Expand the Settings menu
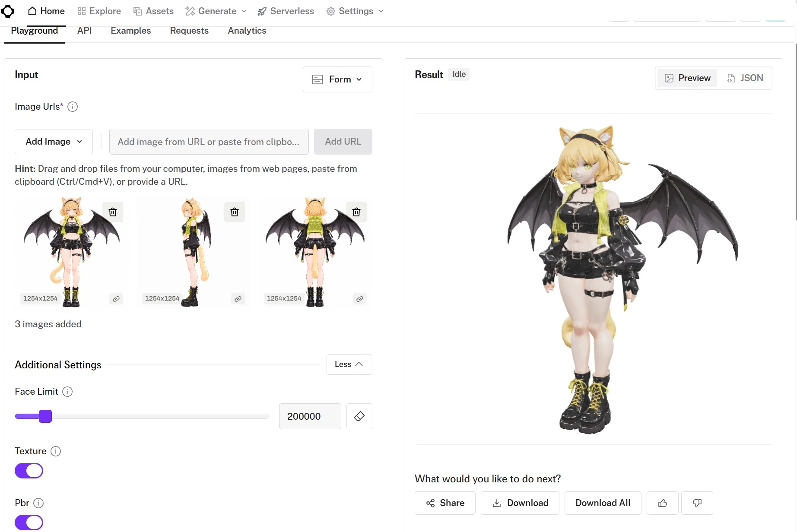Viewport: 797px width, 532px height. pos(355,11)
